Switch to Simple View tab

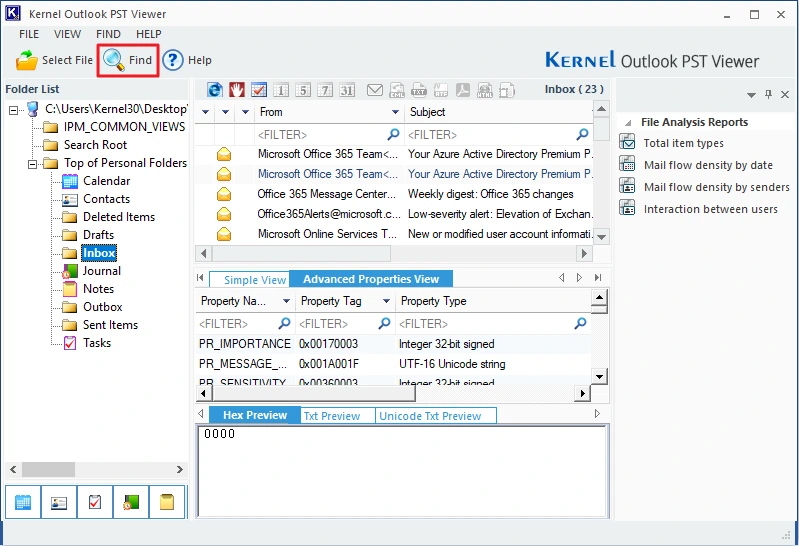tap(250, 279)
